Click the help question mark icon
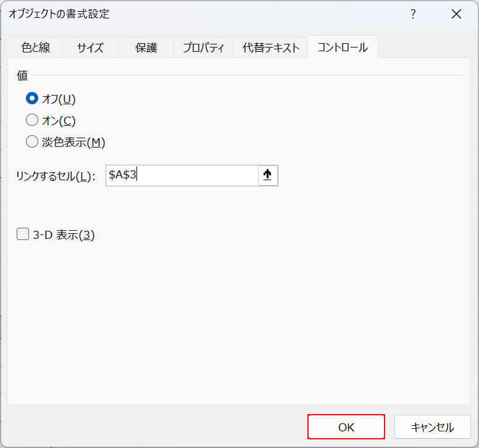 point(413,14)
